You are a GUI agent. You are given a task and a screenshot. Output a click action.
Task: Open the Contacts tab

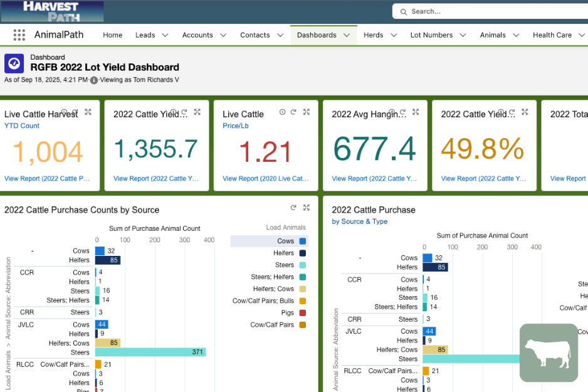click(x=255, y=35)
